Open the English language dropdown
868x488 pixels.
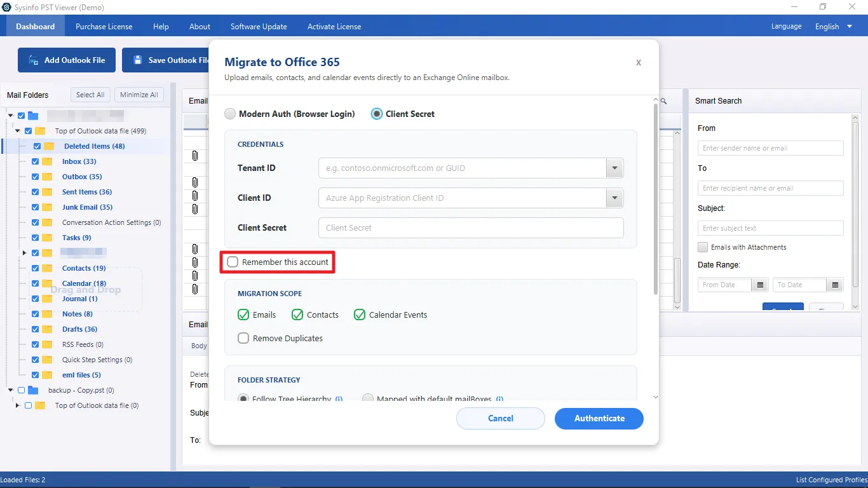[835, 27]
